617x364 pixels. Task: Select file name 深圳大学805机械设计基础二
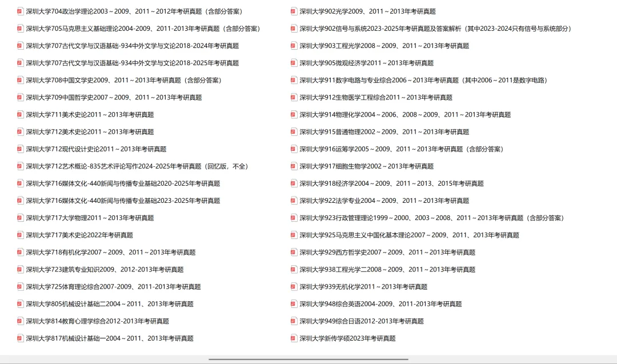[110, 304]
